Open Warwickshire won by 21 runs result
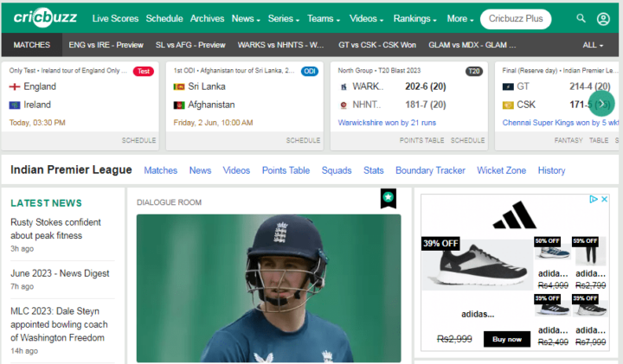The image size is (623, 364). click(x=387, y=123)
